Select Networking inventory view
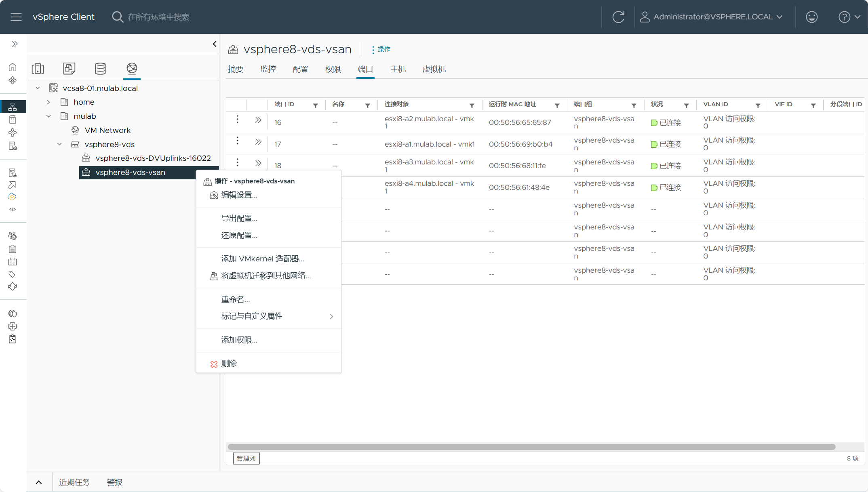 (x=132, y=68)
